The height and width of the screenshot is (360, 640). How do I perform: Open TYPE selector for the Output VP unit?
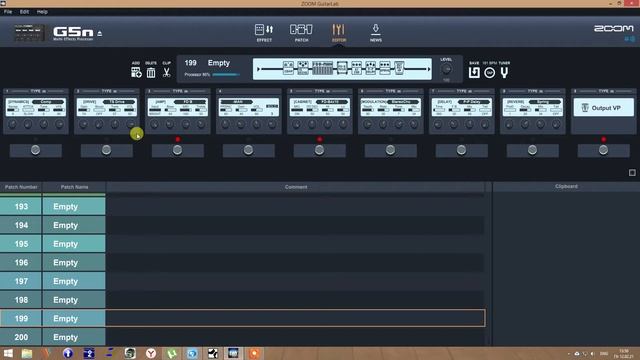(x=607, y=91)
